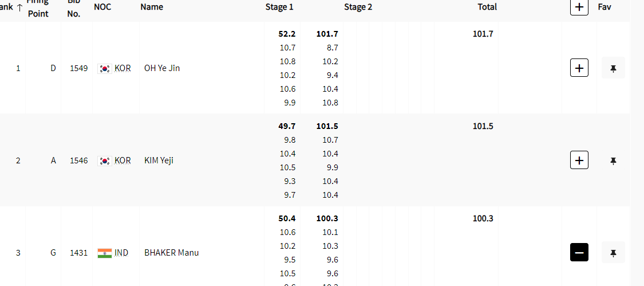Click the Name column header

pyautogui.click(x=152, y=7)
